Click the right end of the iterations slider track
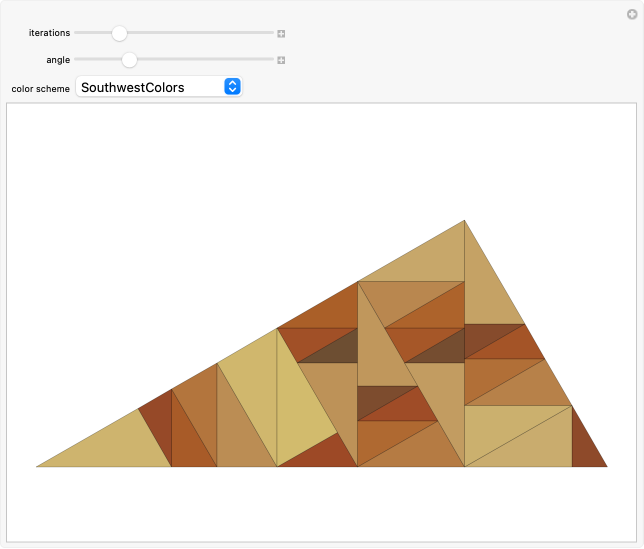 (x=270, y=33)
